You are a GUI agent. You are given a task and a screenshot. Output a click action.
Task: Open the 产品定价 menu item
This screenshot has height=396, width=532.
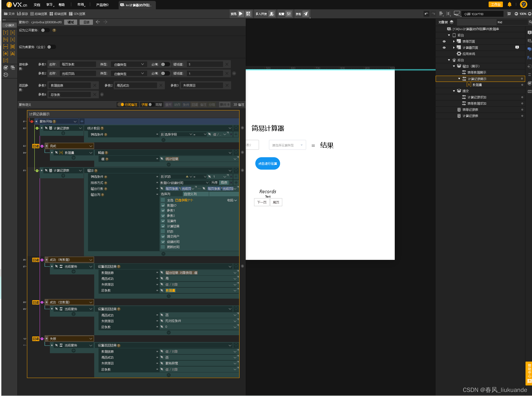[x=102, y=5]
